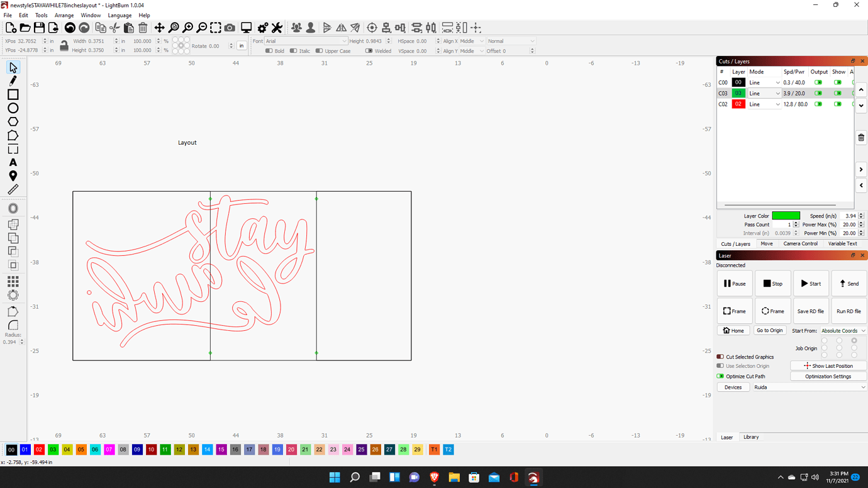The height and width of the screenshot is (488, 868).
Task: Select the Ellipse drawing tool
Action: click(13, 108)
